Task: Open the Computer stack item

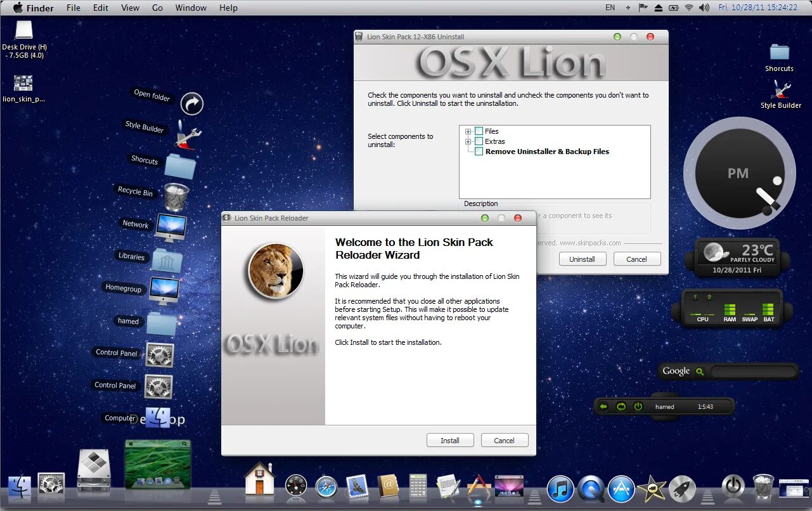Action: click(x=158, y=417)
